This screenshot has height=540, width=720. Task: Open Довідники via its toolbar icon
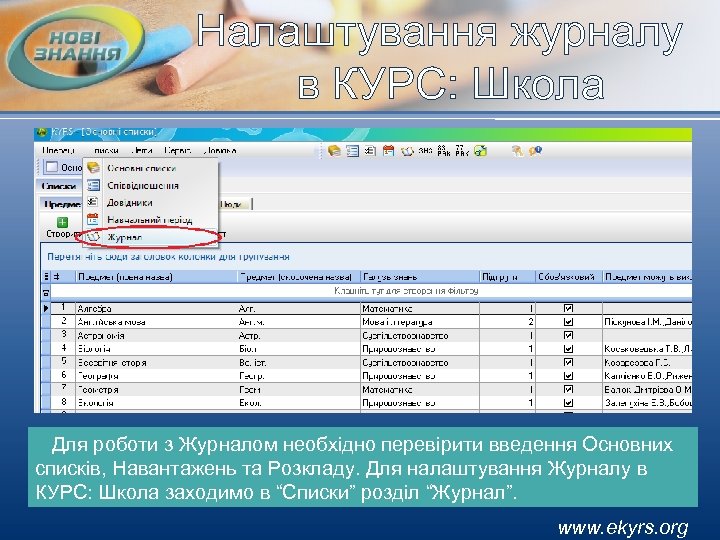370,151
